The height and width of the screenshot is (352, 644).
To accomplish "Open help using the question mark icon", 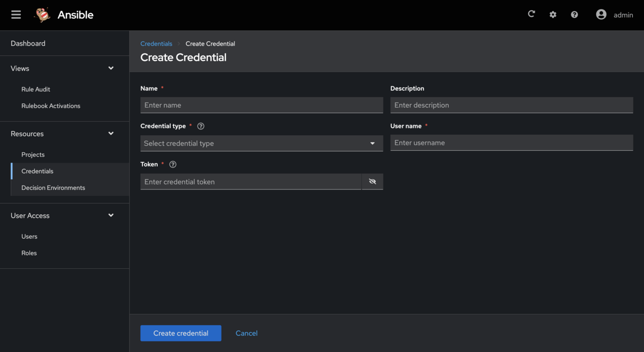I will [x=574, y=14].
